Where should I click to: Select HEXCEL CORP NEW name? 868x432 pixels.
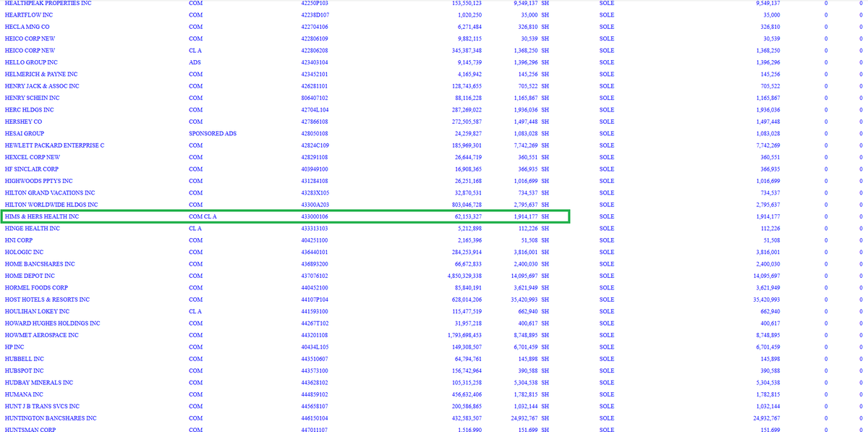coord(32,157)
